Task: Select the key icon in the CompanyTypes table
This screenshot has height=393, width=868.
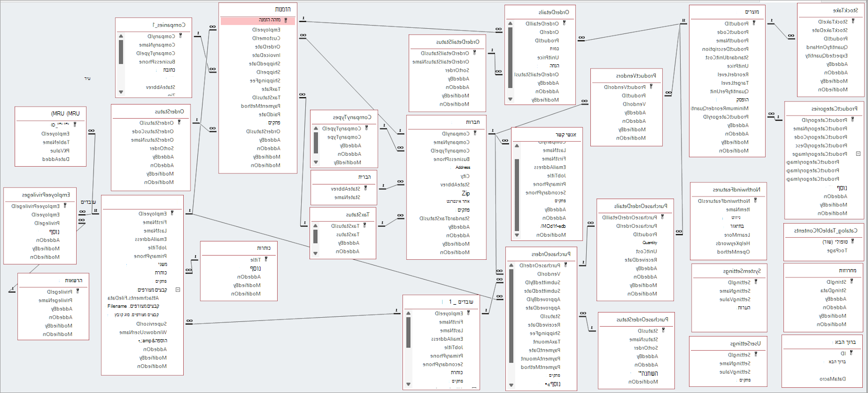Action: click(x=366, y=129)
